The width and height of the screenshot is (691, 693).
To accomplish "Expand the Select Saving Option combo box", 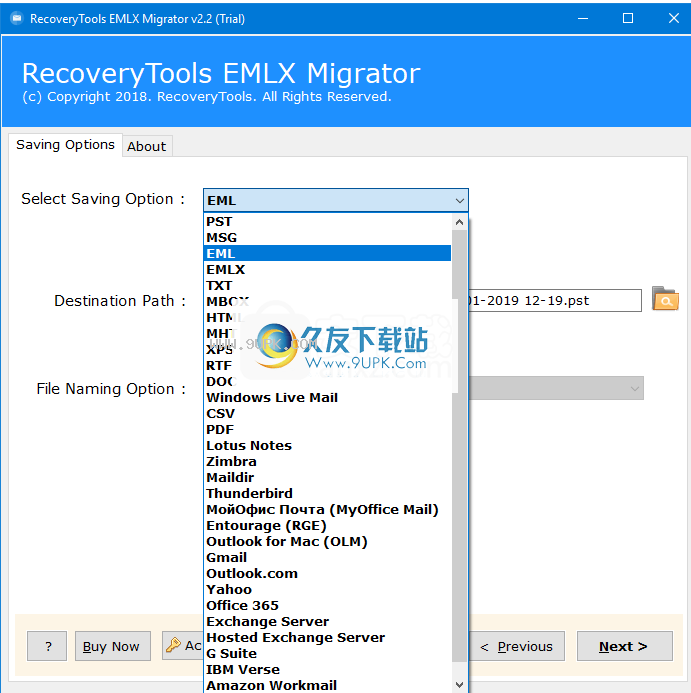I will pyautogui.click(x=336, y=201).
